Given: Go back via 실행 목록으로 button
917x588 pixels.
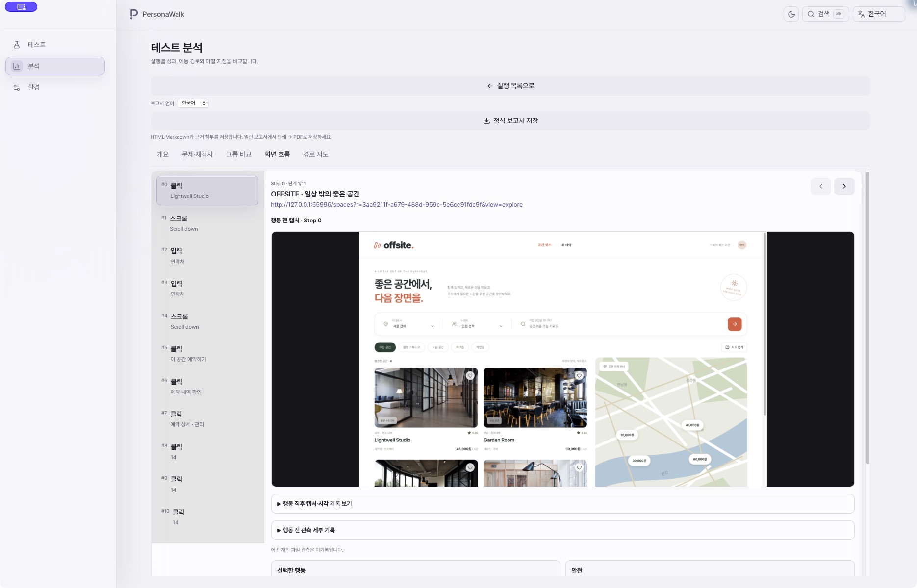Looking at the screenshot, I should (510, 86).
